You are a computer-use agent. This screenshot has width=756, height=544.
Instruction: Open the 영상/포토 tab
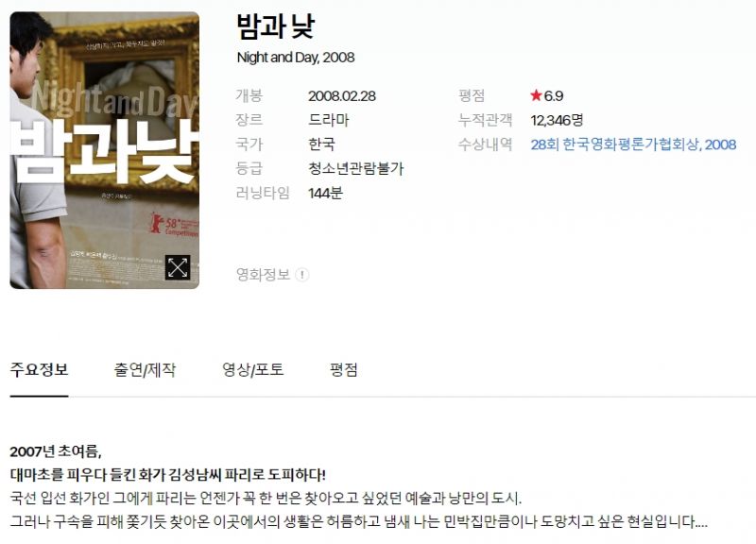point(252,370)
